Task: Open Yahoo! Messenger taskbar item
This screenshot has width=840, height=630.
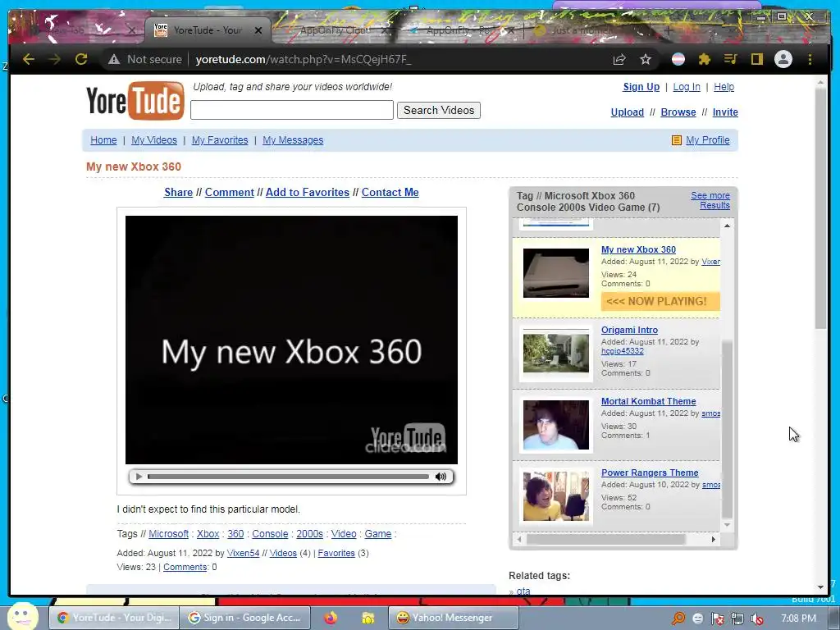Action: point(453,618)
